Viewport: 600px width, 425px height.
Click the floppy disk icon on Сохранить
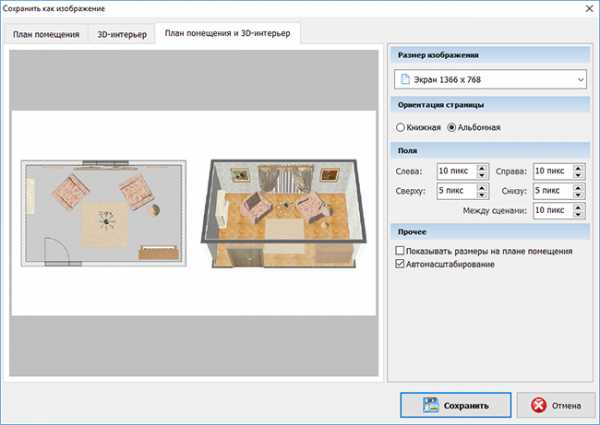(432, 405)
